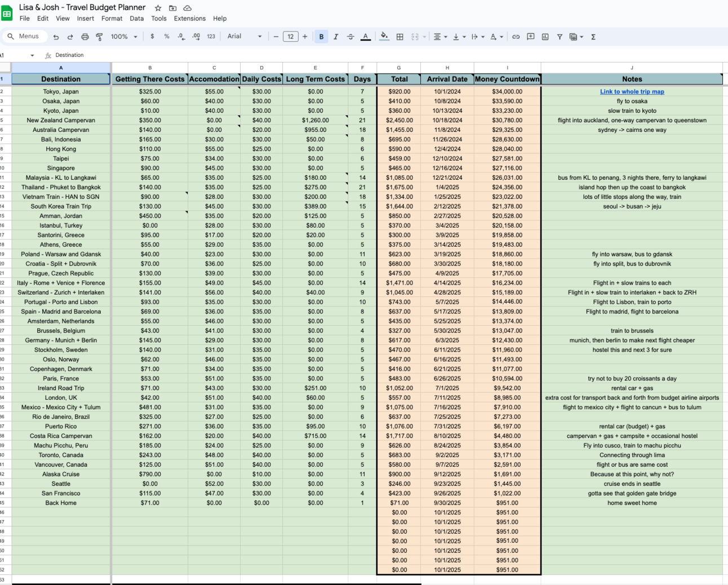Viewport: 728px width, 585px height.
Task: Select the Paint format tool
Action: (99, 37)
